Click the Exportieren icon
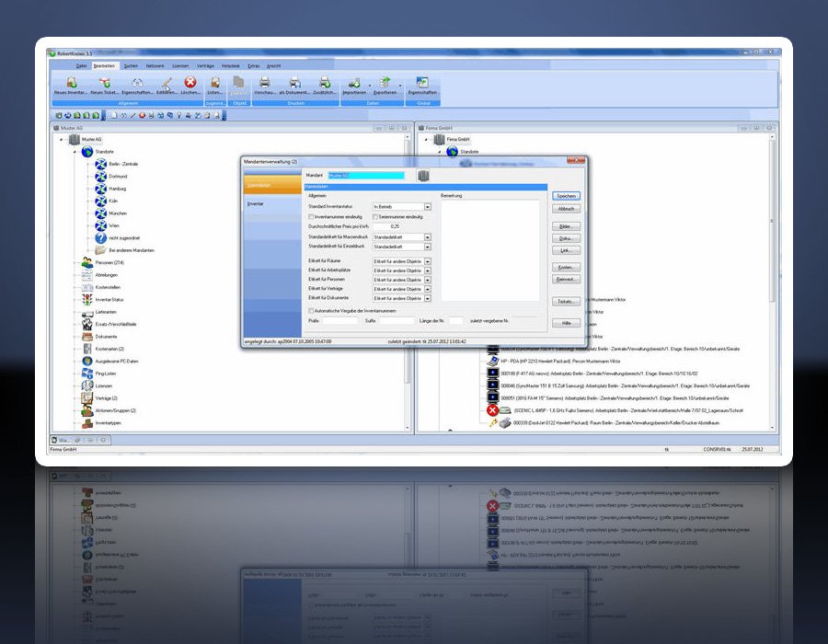 (385, 83)
